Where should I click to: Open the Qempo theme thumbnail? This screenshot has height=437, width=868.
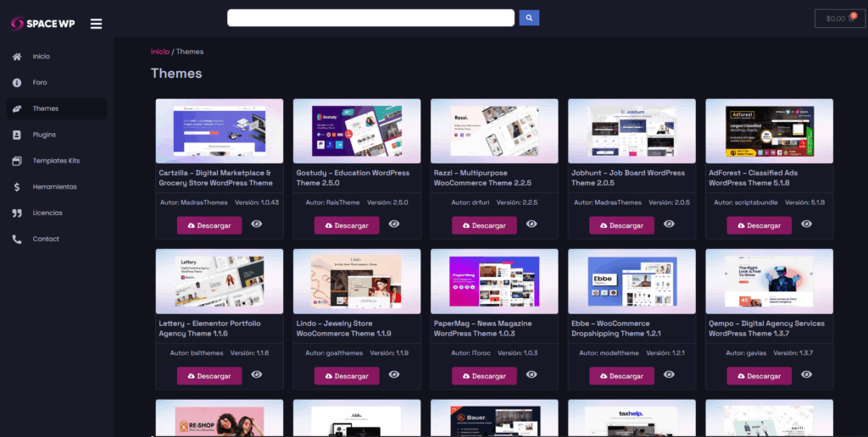pos(770,281)
